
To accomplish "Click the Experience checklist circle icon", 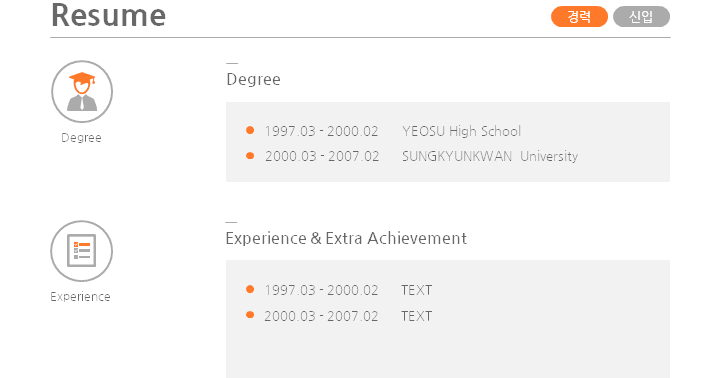I will click(x=82, y=251).
